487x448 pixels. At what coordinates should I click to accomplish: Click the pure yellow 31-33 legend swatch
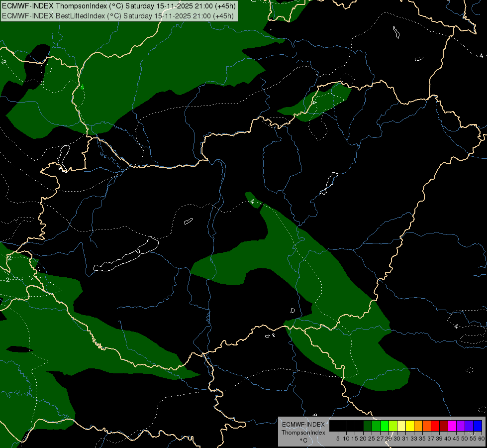point(410,426)
